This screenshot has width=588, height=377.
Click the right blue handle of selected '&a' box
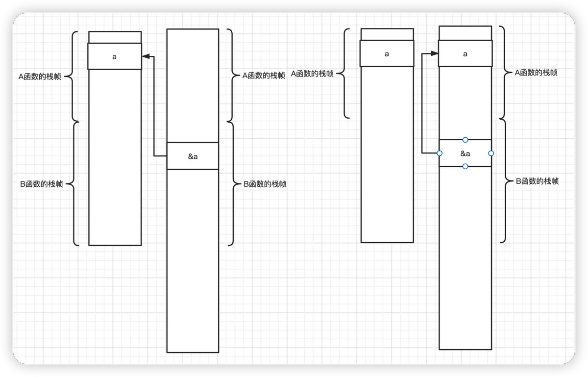491,153
